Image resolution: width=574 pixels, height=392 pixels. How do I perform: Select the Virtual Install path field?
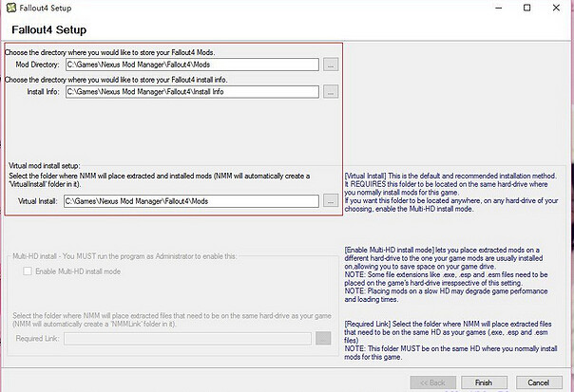[190, 201]
